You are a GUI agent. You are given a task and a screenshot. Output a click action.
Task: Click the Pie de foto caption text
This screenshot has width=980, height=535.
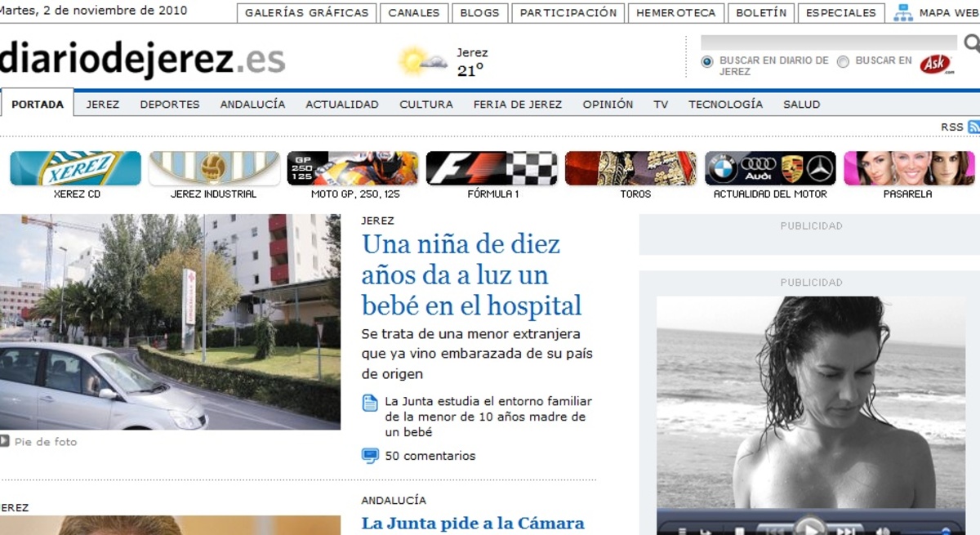point(46,442)
